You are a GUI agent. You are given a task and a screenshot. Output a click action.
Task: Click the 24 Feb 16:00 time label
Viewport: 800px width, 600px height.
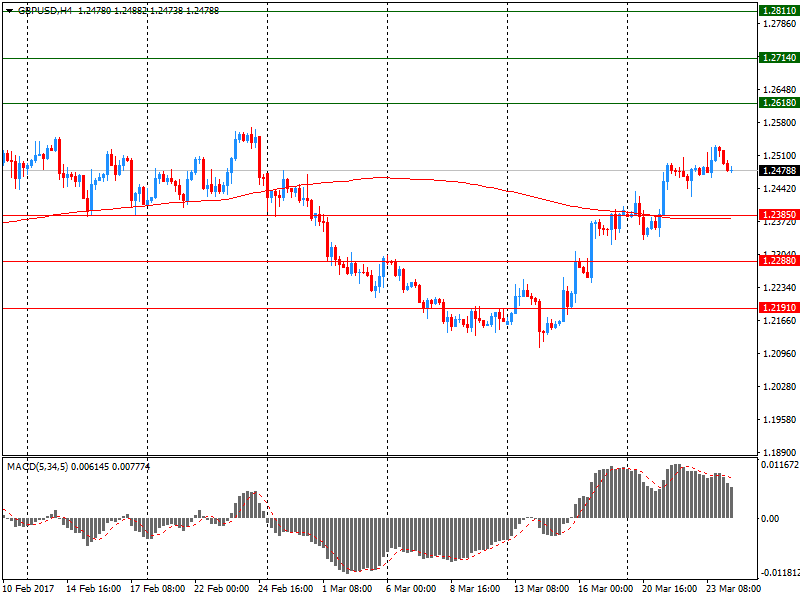pos(286,589)
